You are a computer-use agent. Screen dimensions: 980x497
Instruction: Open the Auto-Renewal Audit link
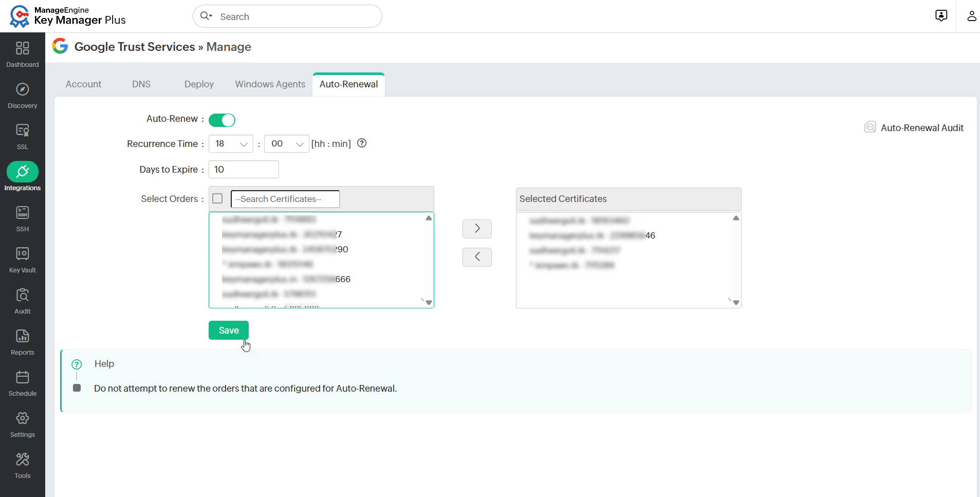(922, 128)
